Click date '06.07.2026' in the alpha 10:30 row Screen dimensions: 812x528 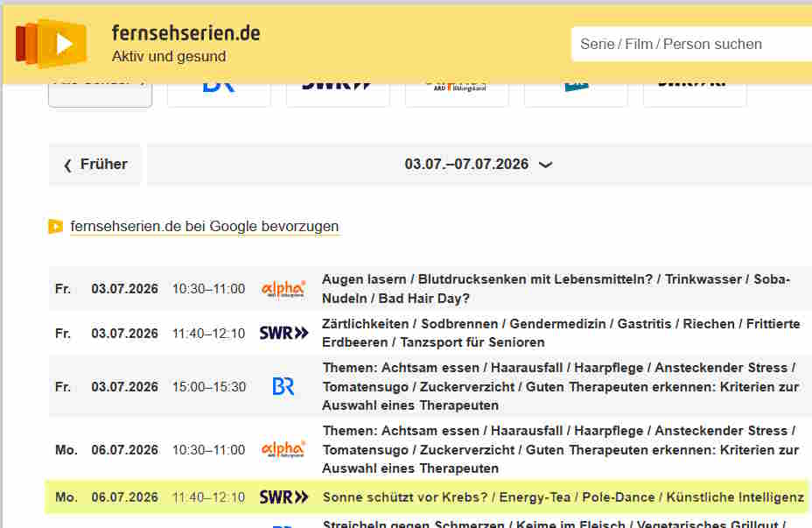(x=125, y=450)
